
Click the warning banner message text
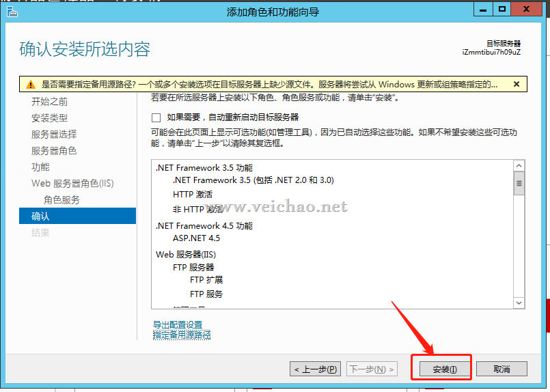(x=269, y=85)
